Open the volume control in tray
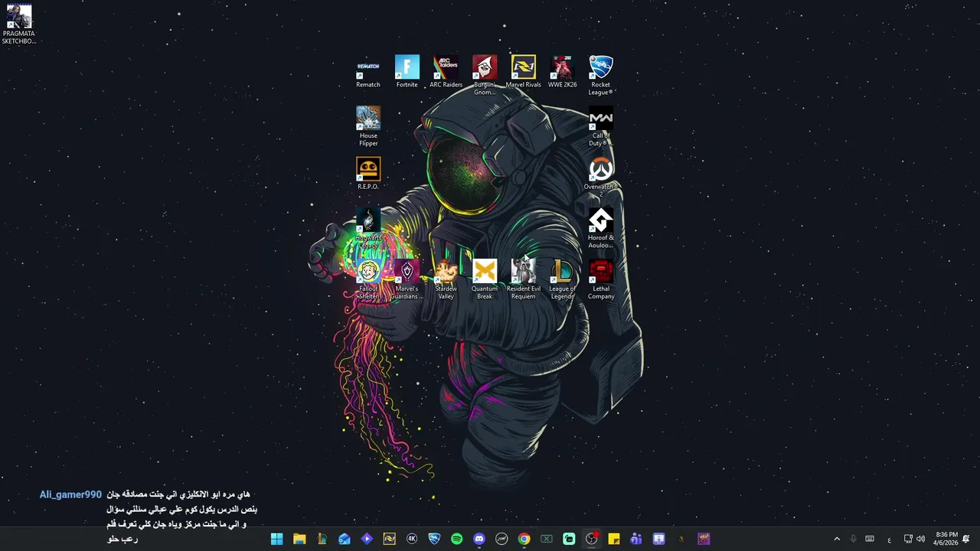This screenshot has height=551, width=980. click(920, 539)
